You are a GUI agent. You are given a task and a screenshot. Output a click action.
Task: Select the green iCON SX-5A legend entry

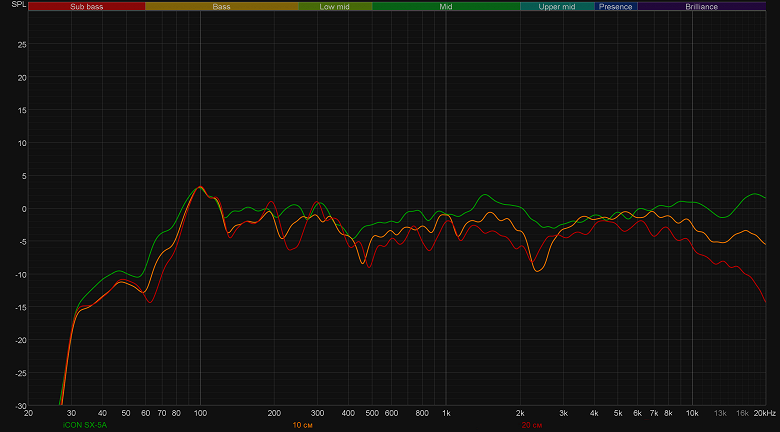85,425
